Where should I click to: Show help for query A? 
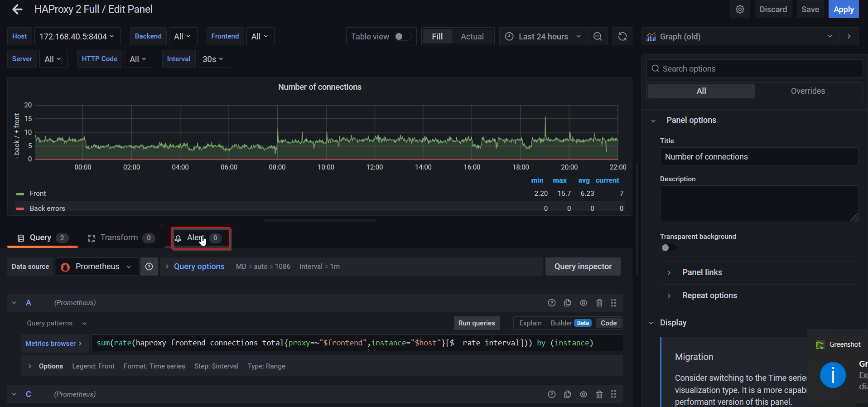click(x=552, y=303)
